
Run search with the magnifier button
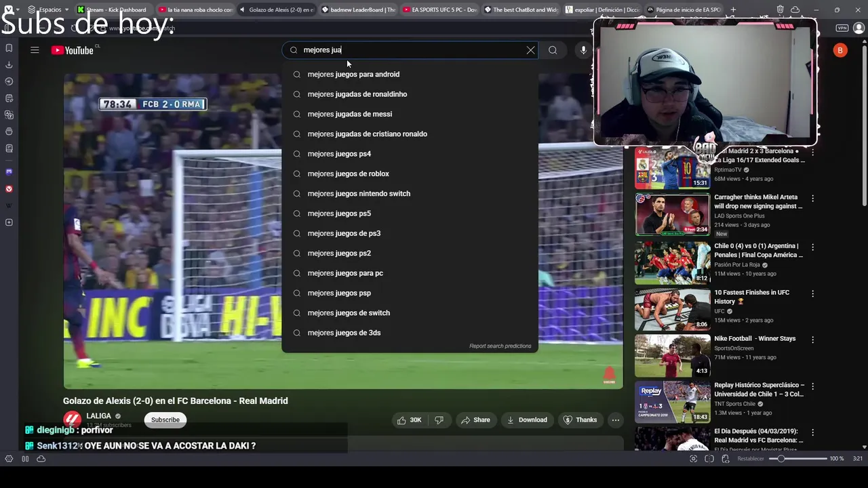tap(553, 50)
